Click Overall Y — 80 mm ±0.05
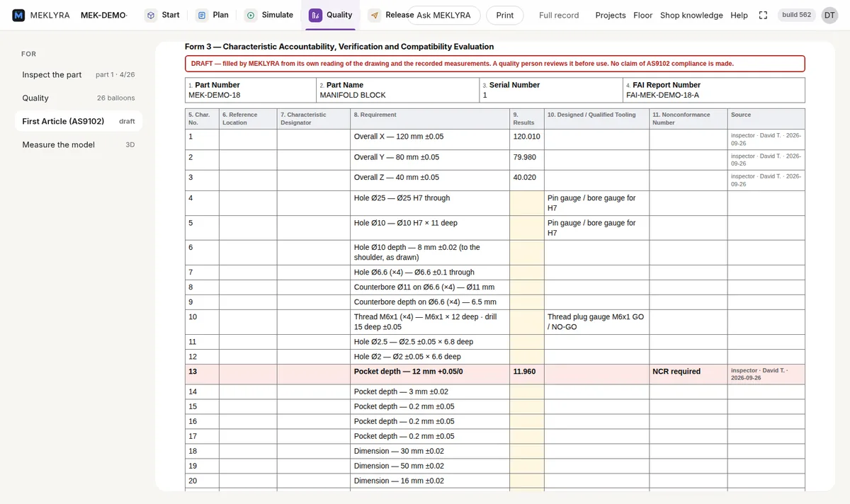Screen dimensions: 850x504 (x=397, y=157)
